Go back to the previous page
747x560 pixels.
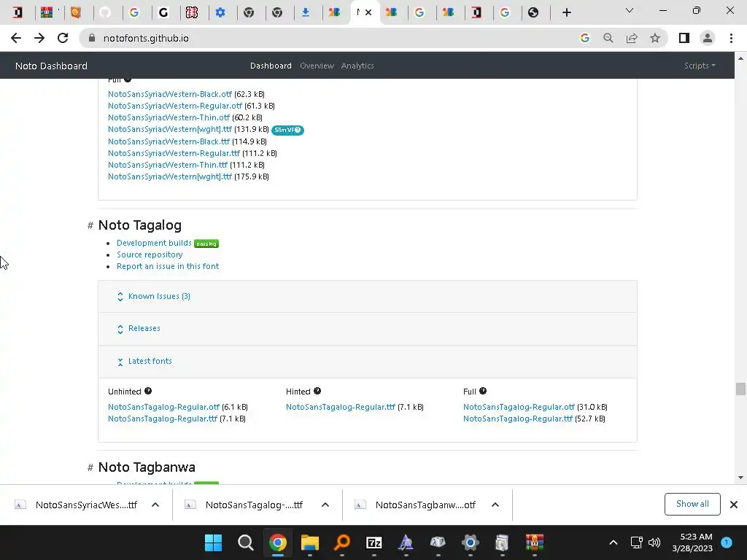16,38
